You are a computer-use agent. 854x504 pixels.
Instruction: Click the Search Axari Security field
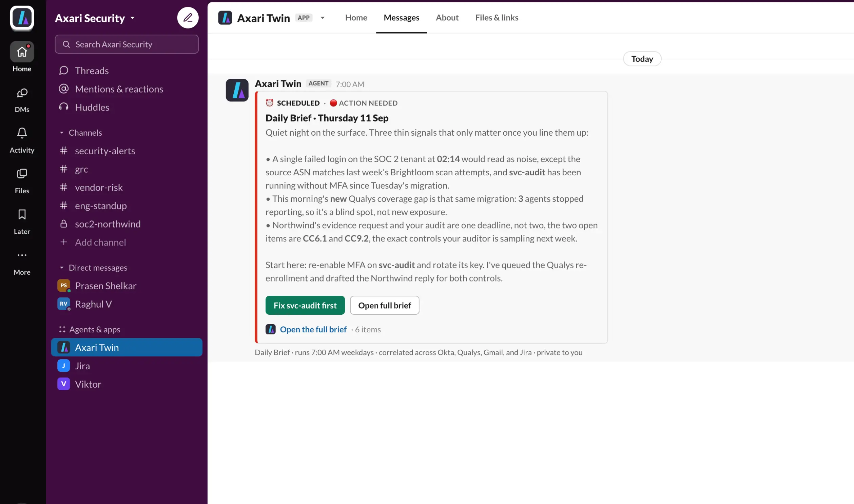127,44
